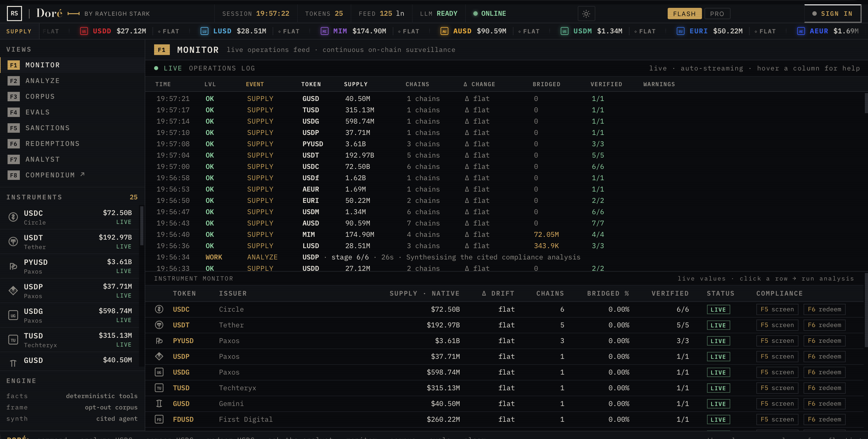Open the F3 Corpus view
868x439 pixels.
72,96
